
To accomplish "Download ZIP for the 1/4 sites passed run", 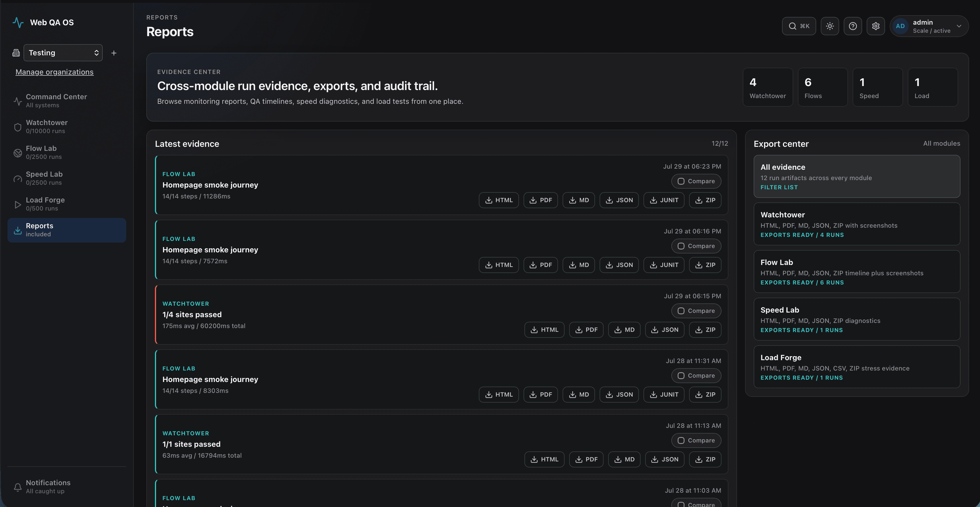I will (705, 330).
